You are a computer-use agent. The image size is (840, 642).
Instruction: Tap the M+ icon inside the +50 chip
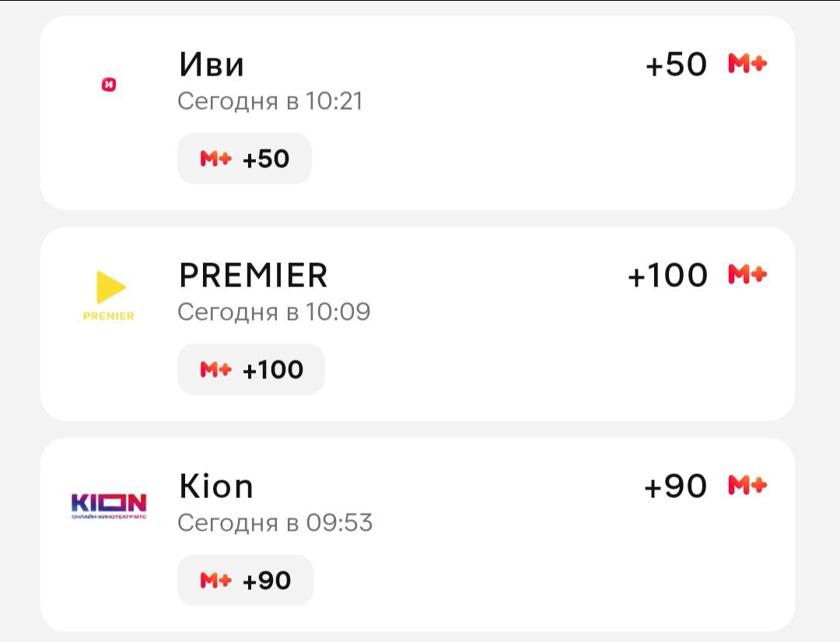(216, 159)
